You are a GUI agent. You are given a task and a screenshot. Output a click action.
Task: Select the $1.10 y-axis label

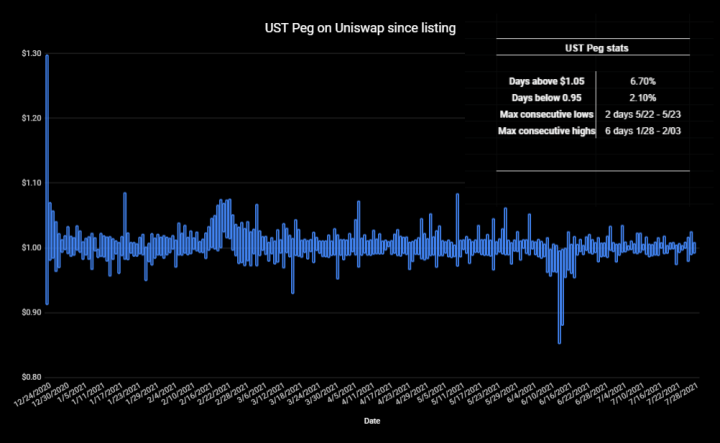pyautogui.click(x=32, y=183)
